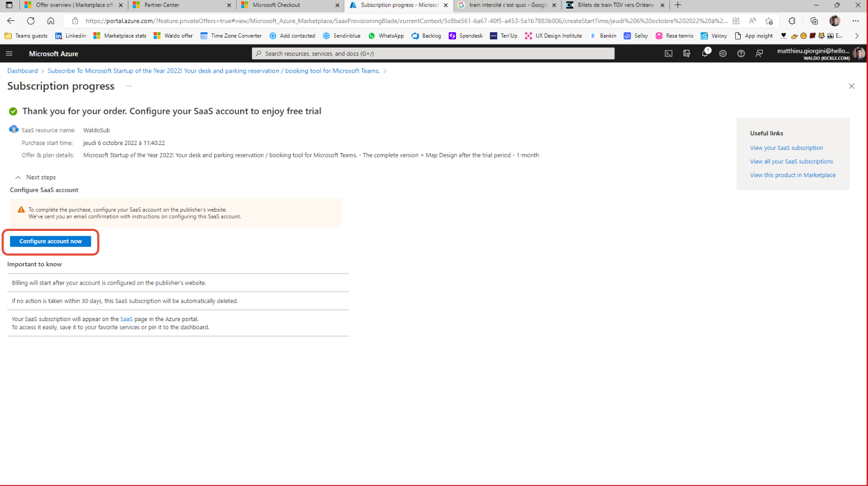Open the Ten'Up bookmark
Image resolution: width=868 pixels, height=486 pixels.
pyautogui.click(x=504, y=36)
